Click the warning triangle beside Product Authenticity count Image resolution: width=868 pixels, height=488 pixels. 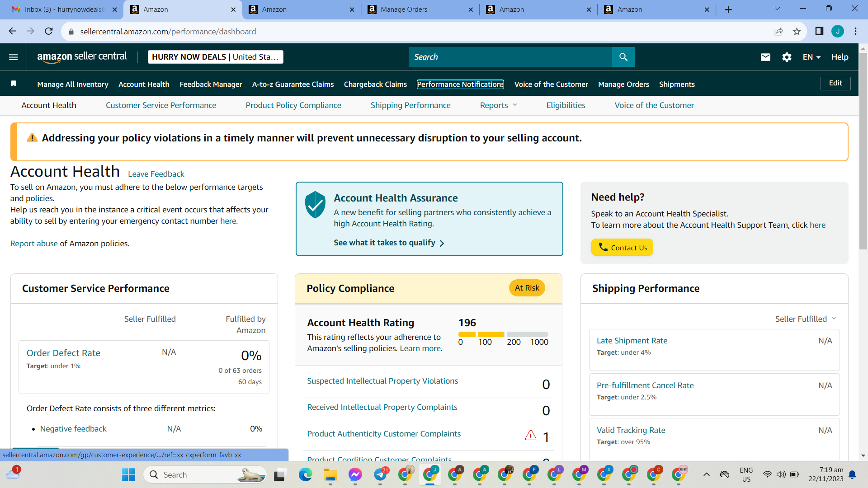[x=531, y=435]
